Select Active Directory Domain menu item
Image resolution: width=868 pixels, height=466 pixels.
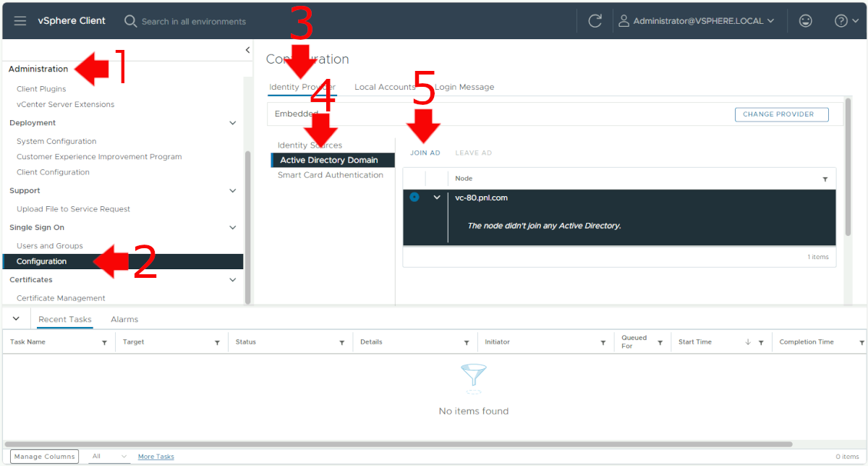click(333, 160)
